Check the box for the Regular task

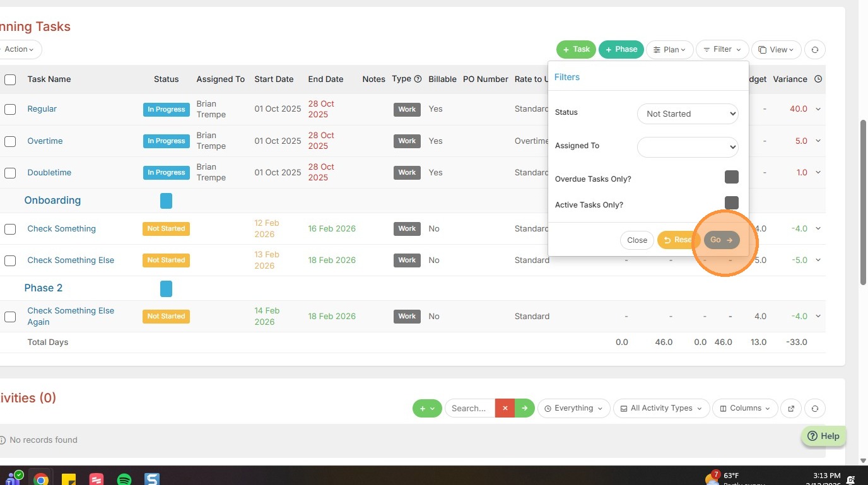pos(10,109)
